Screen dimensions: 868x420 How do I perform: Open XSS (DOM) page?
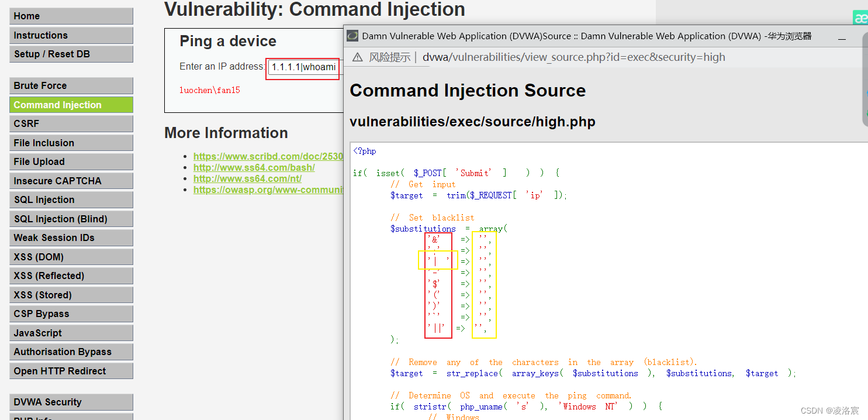point(71,257)
